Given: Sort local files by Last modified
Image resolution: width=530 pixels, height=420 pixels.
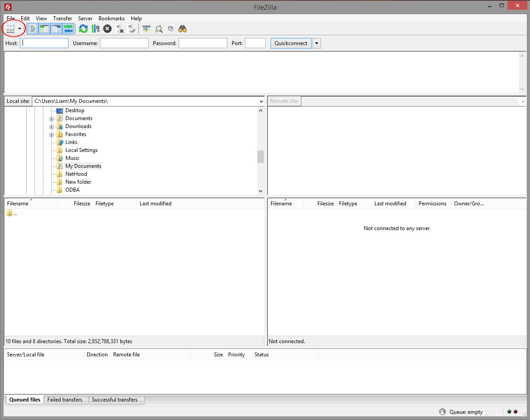Looking at the screenshot, I should click(156, 204).
